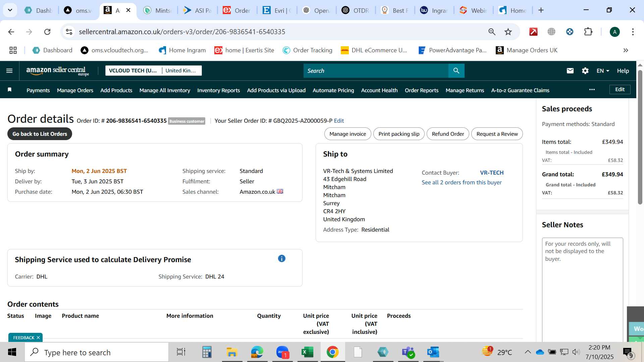Click the info icon in Shipping Service panel
This screenshot has height=362, width=644.
281,258
